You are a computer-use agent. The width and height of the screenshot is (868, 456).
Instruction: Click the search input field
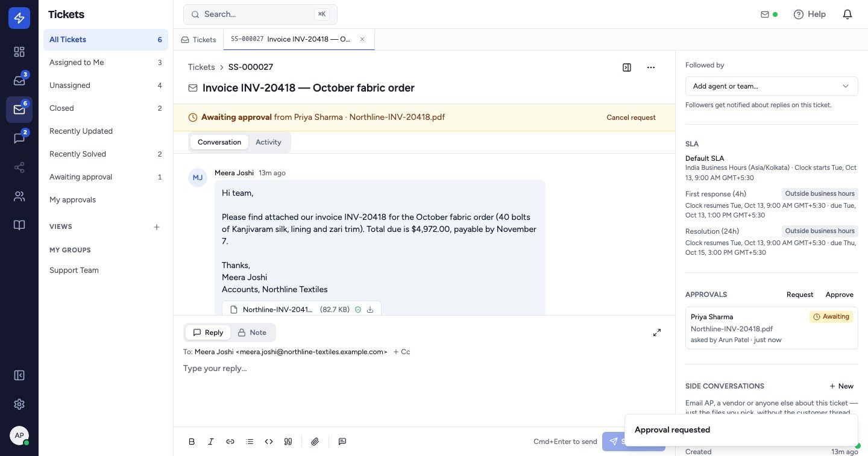(260, 14)
